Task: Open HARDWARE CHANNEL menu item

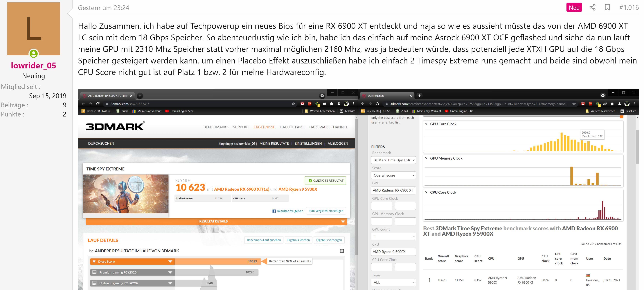Action: (328, 127)
